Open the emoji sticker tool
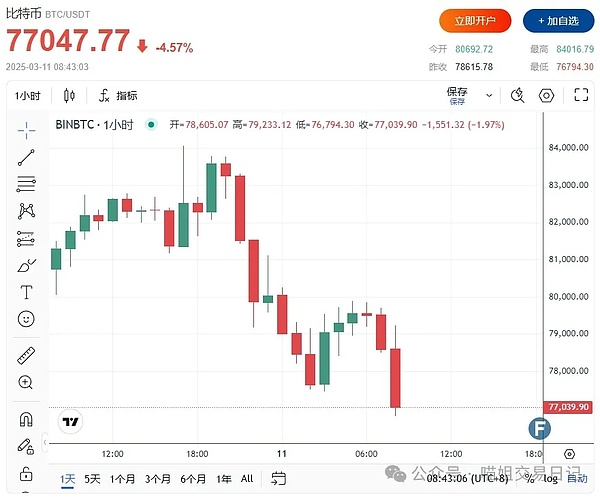The image size is (600, 497). (26, 319)
